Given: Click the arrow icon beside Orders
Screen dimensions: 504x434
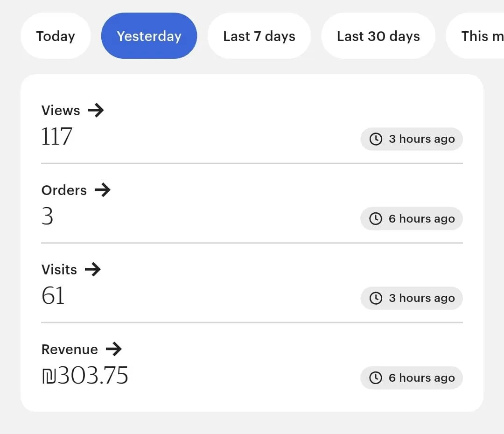Looking at the screenshot, I should 102,190.
